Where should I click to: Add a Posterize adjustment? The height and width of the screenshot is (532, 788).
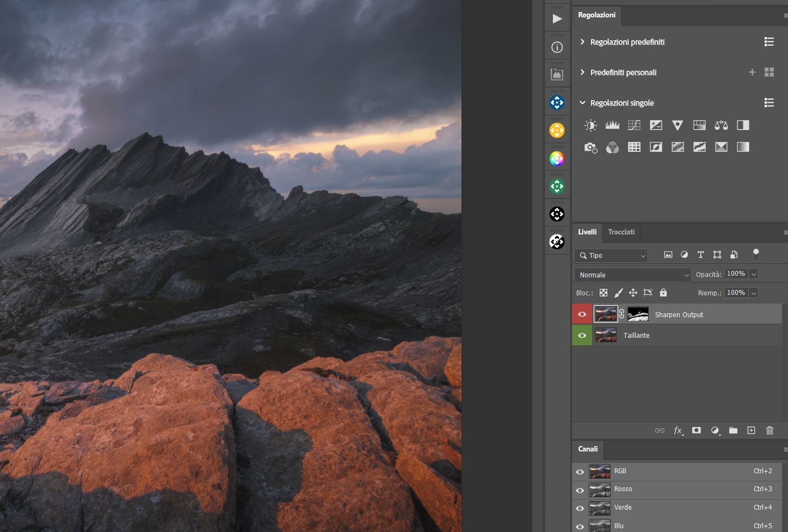[678, 147]
